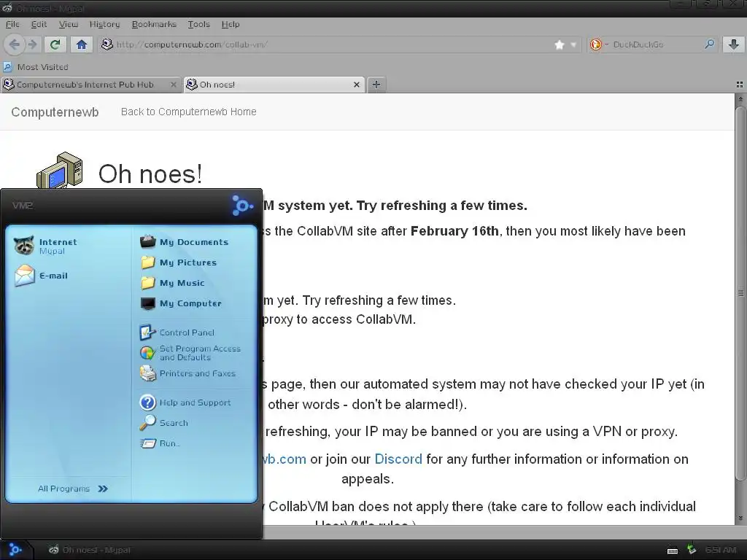Follow Back to Computernewb Home link

[189, 112]
